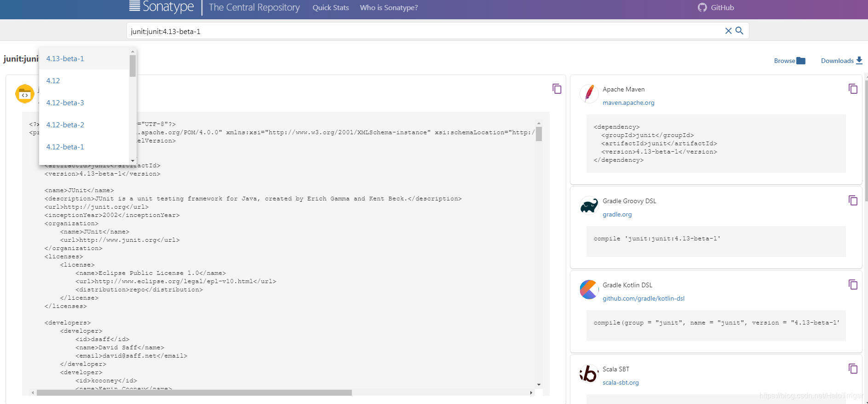Viewport: 868px width, 404px height.
Task: Click compile 'junit:junit:4.13-beta-1' Groovy code
Action: [657, 239]
